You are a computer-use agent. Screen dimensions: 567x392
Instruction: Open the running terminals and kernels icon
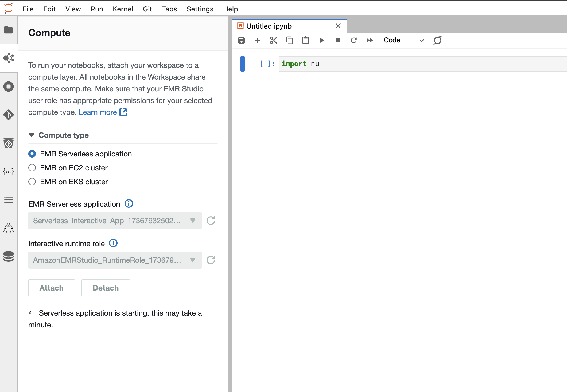click(9, 87)
